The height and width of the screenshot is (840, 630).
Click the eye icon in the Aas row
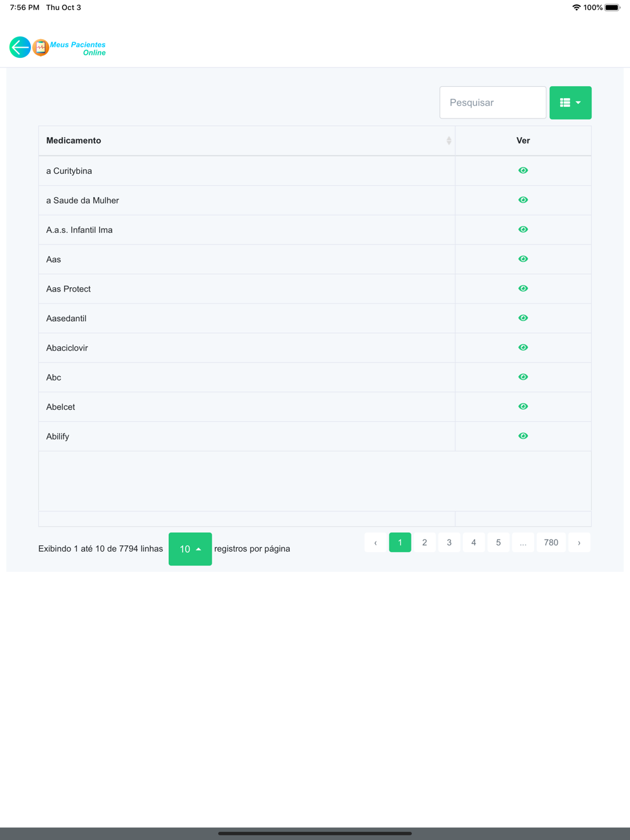click(523, 259)
